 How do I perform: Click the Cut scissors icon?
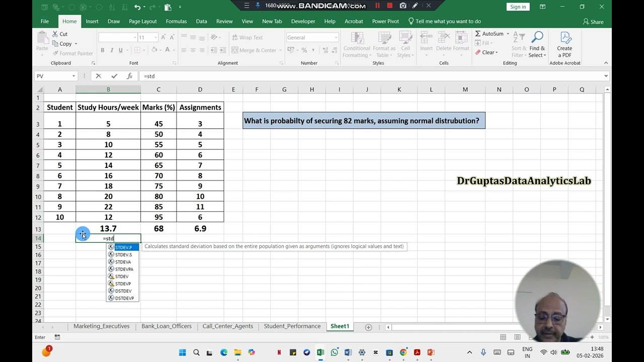tap(55, 34)
